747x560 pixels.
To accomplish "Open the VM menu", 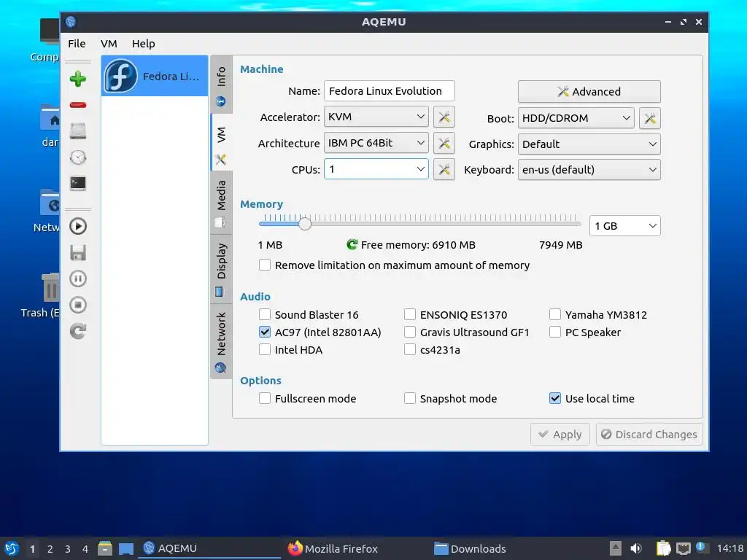I will click(x=109, y=44).
